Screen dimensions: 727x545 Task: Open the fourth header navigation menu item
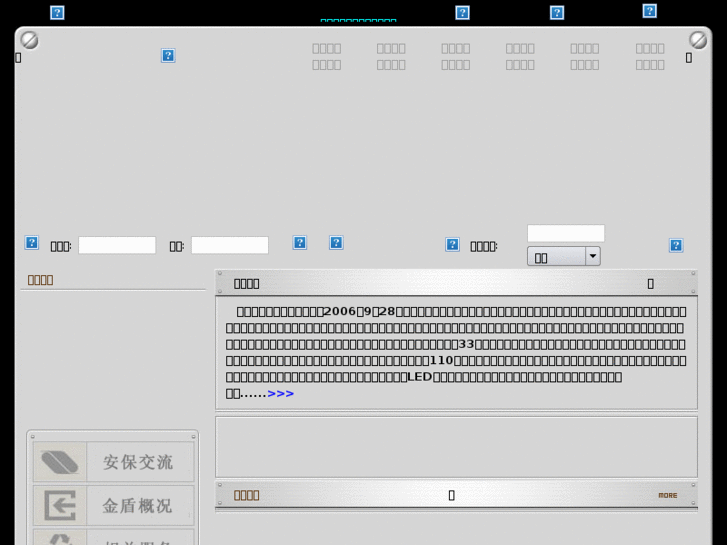520,57
